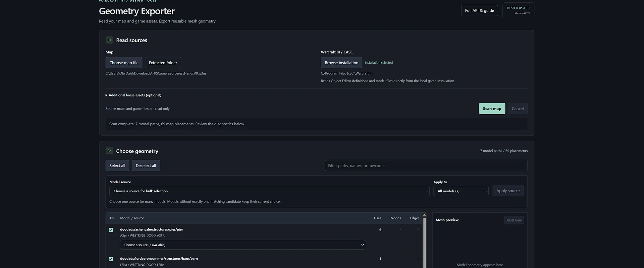Uncheck the pier model checkbox
644x268 pixels.
(111, 230)
